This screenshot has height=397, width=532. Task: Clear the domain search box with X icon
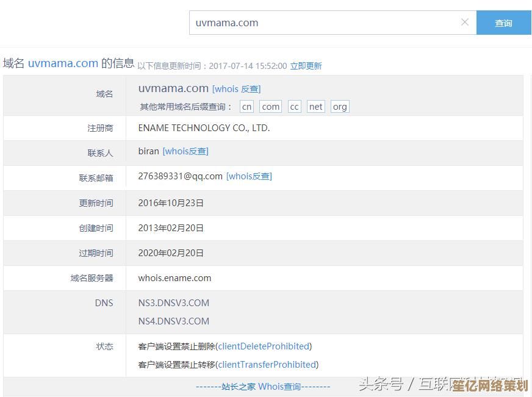[464, 23]
